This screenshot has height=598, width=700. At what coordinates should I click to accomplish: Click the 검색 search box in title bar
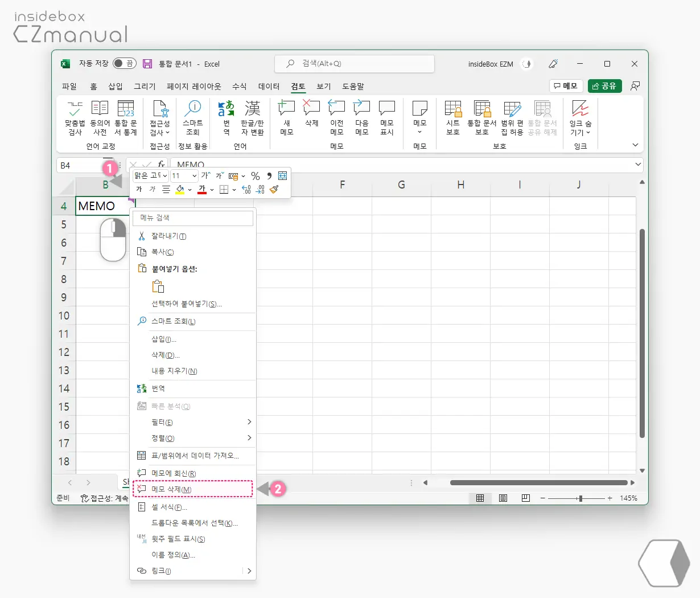tap(355, 64)
